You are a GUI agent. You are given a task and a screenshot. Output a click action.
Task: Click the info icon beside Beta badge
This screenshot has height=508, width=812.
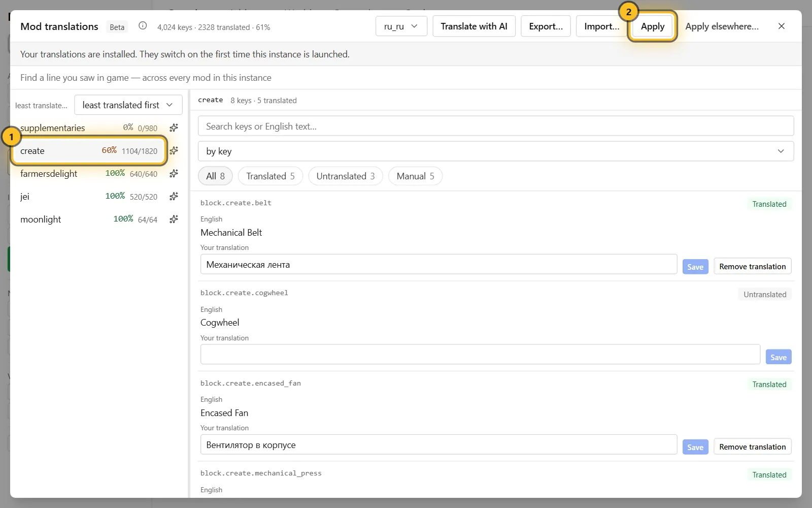143,26
